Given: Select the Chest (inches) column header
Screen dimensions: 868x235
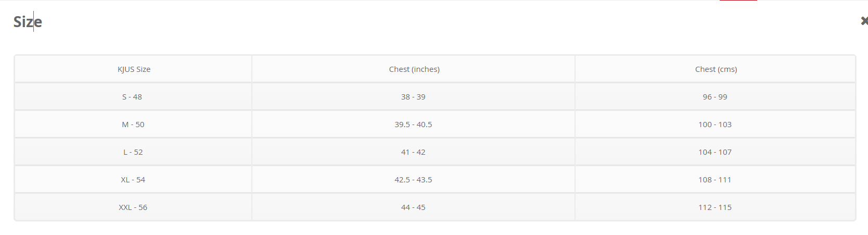Looking at the screenshot, I should 414,69.
